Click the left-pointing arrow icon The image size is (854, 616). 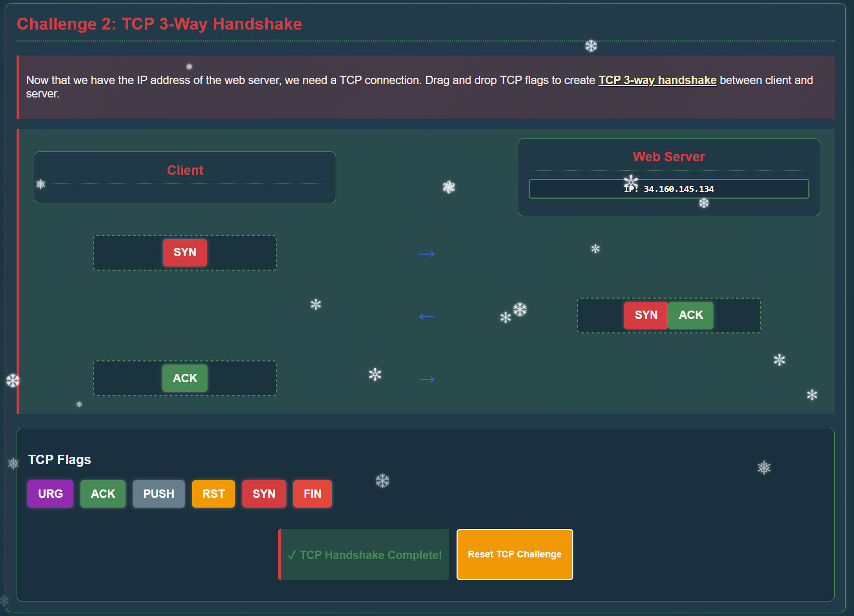pos(426,317)
